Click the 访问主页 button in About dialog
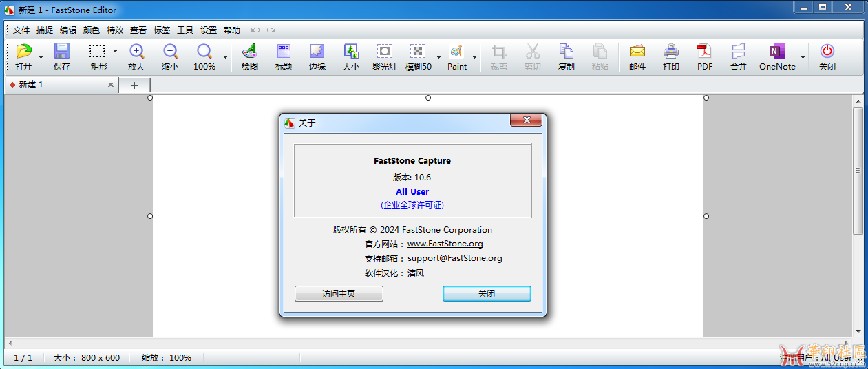868x369 pixels. (339, 293)
